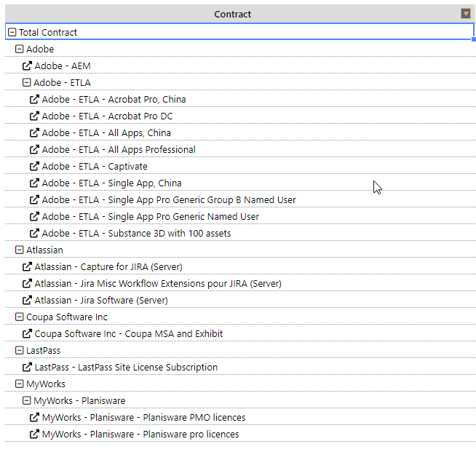
Task: Open link icon for Jira Software (Server)
Action: tap(27, 300)
